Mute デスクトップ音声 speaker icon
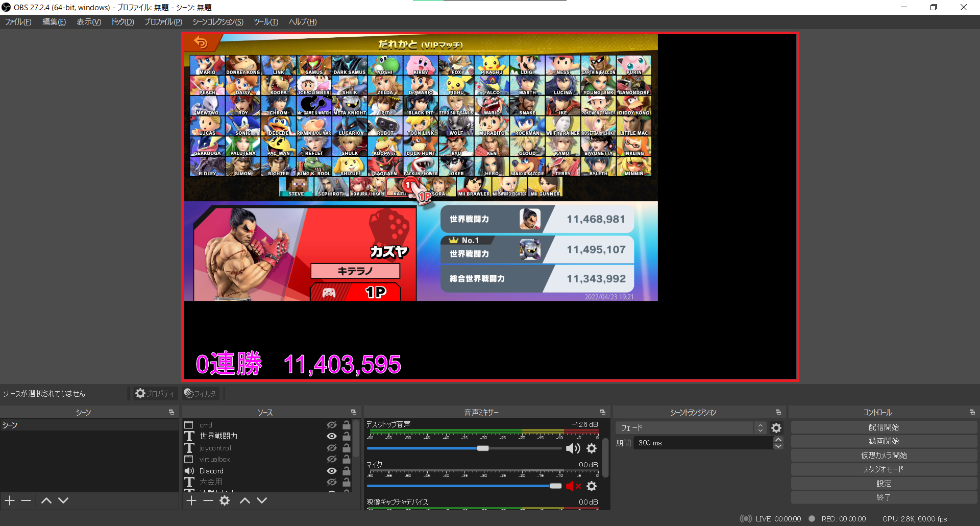 (x=573, y=448)
